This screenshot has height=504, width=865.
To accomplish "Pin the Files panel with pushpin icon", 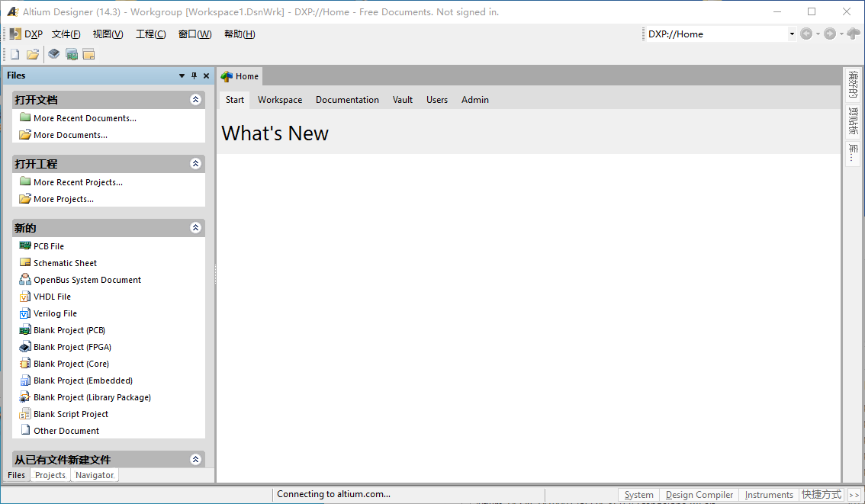I will [x=194, y=75].
